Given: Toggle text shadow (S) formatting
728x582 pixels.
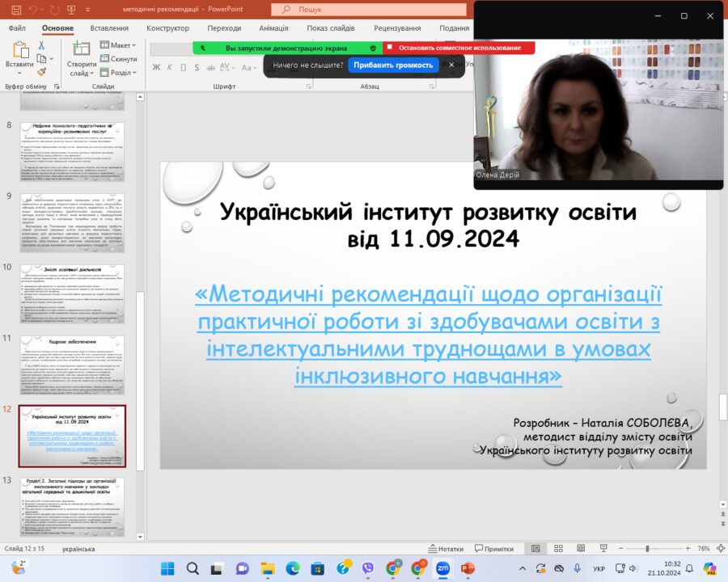Looking at the screenshot, I should [x=197, y=67].
